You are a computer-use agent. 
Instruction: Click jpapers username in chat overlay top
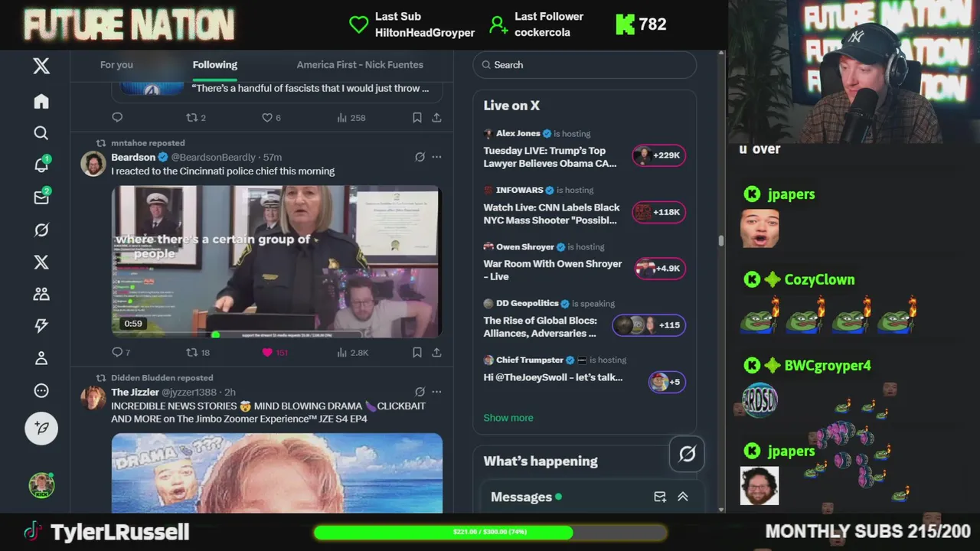[791, 194]
